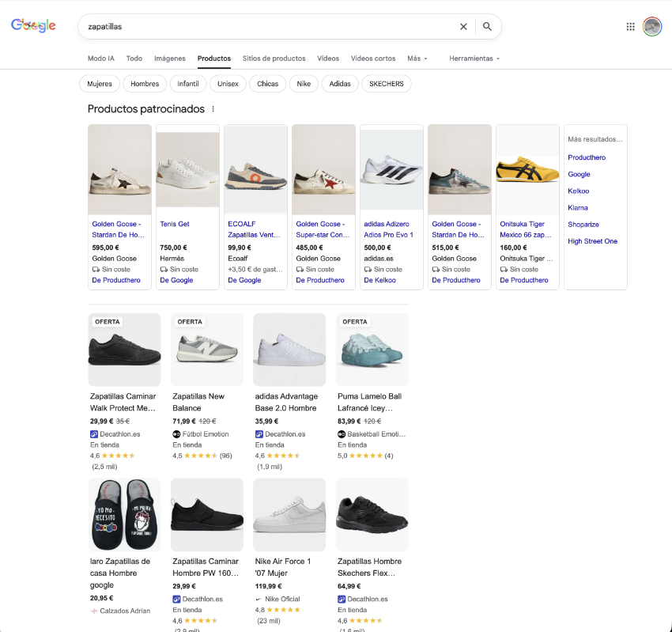The height and width of the screenshot is (632, 672).
Task: Open the yellow Onitsuka Tiger Mexico 66 thumbnail
Action: click(527, 170)
